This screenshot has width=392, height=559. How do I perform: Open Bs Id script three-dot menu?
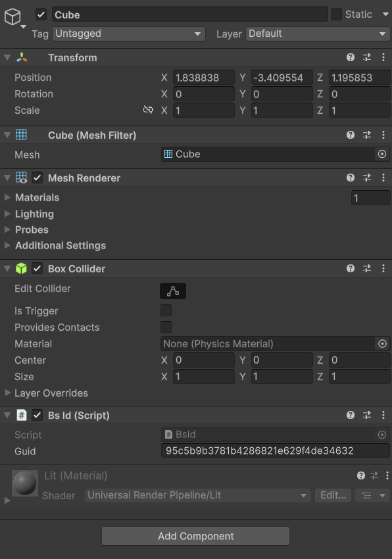pos(383,415)
